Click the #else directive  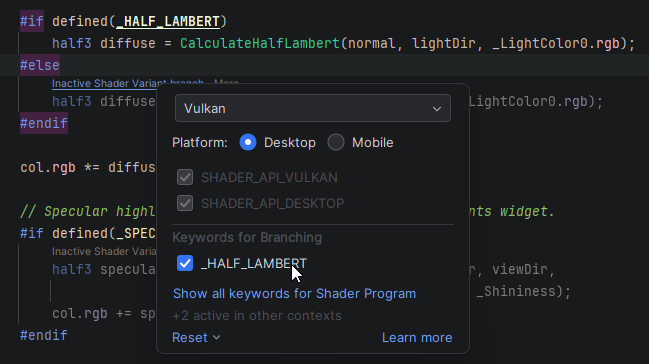pyautogui.click(x=40, y=65)
